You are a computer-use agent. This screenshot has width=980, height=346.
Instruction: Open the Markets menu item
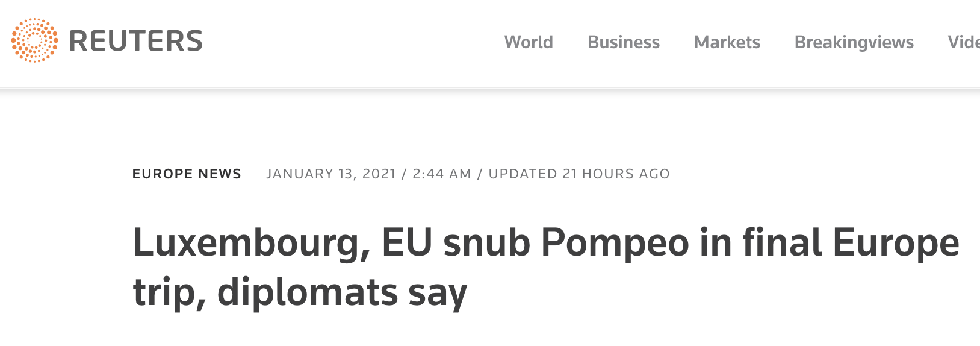(x=727, y=42)
